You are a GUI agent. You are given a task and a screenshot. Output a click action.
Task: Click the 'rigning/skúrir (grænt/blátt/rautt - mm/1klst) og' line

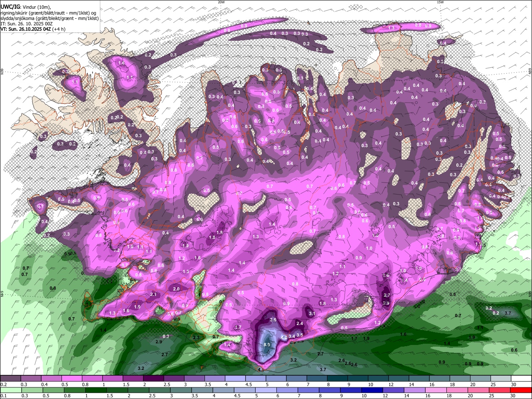pos(48,13)
